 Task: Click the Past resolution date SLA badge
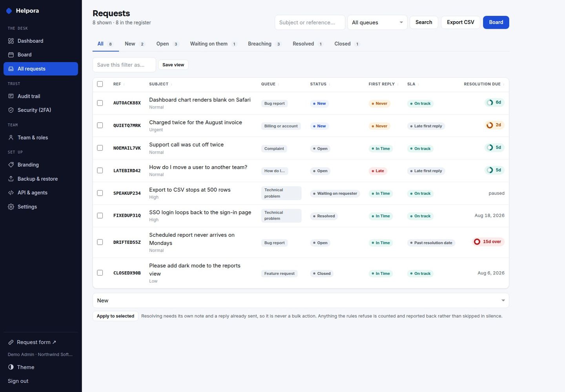(x=431, y=243)
